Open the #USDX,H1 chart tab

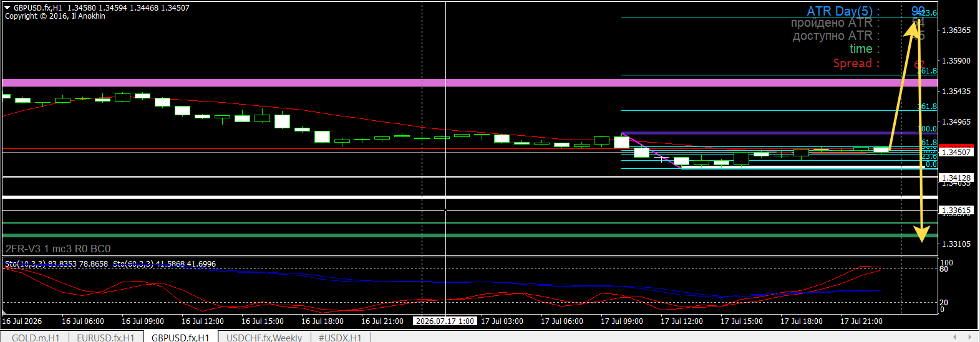340,338
